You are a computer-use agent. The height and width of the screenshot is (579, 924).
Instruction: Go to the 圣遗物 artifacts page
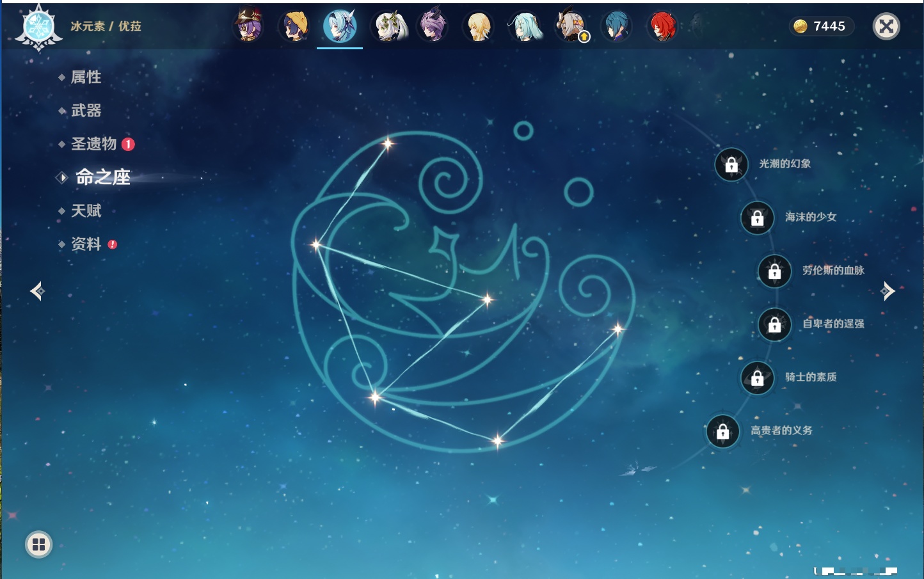pos(93,144)
